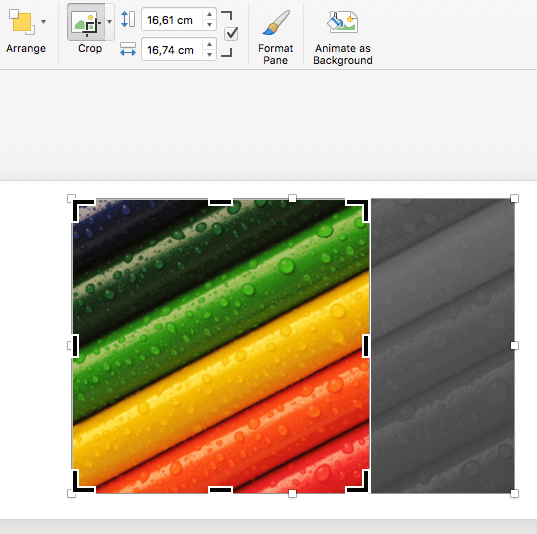Click the picture's bottom-middle sizing handle
This screenshot has height=534, width=537.
tap(292, 494)
